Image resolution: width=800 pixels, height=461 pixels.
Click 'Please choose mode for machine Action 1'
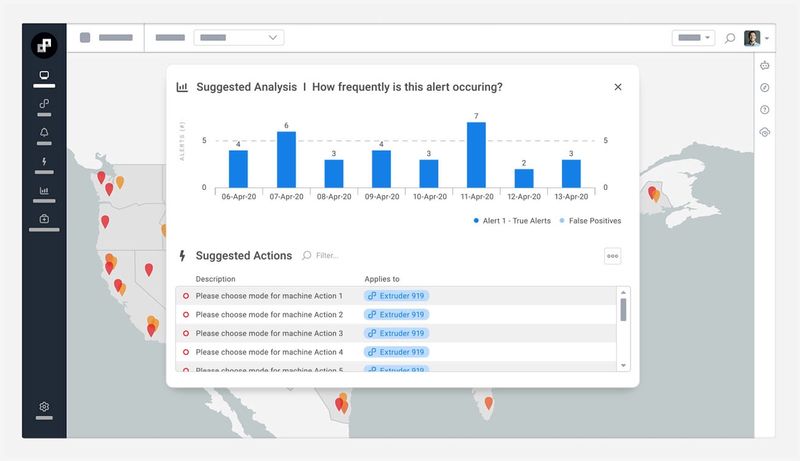[269, 296]
